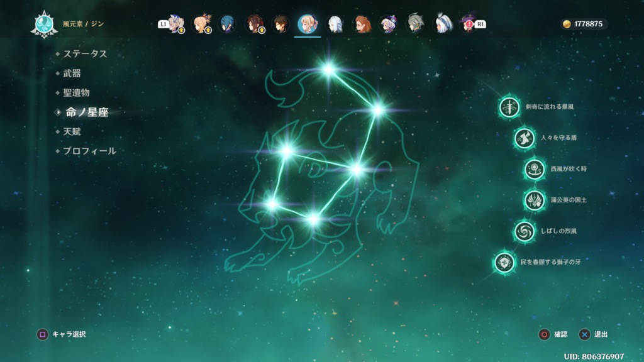View the プロフィール page

pos(89,151)
